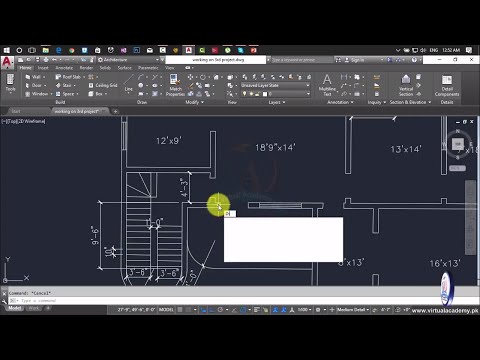Click the Vertical Section tool
This screenshot has width=480, height=360.
pos(406,85)
